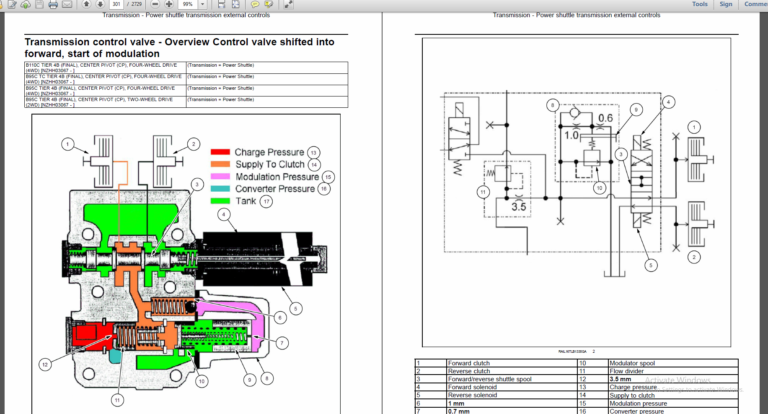This screenshot has height=414, width=768.
Task: Click the zoom percentage field showing 99%
Action: tap(188, 4)
